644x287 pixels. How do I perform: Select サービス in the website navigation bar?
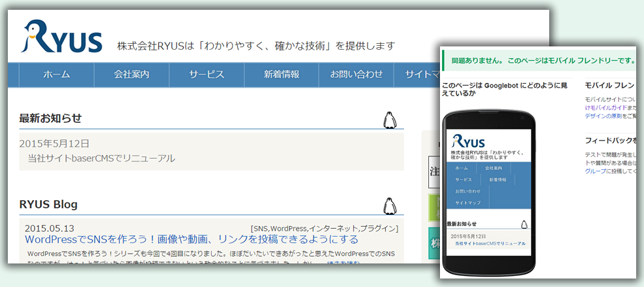(x=207, y=75)
